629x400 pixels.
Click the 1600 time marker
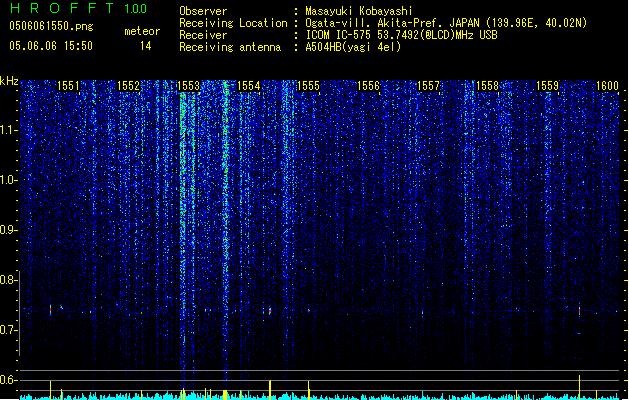(x=607, y=86)
